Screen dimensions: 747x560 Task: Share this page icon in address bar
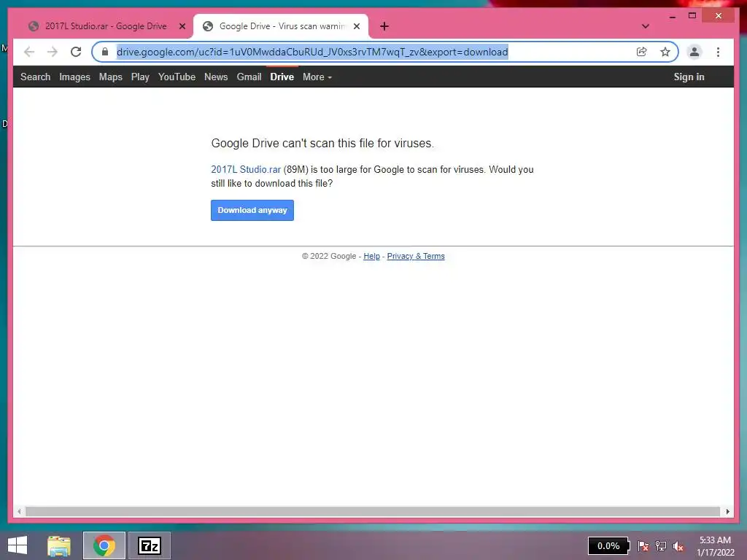coord(642,52)
